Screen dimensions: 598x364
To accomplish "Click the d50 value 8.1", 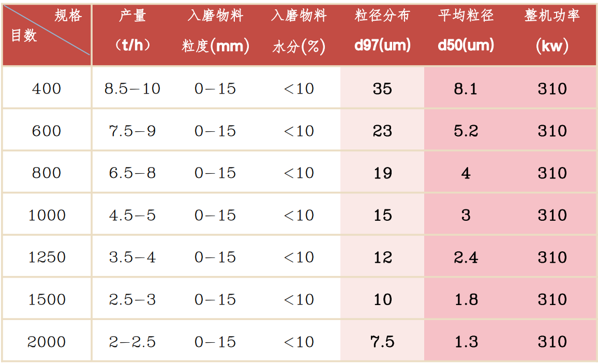I will [466, 89].
